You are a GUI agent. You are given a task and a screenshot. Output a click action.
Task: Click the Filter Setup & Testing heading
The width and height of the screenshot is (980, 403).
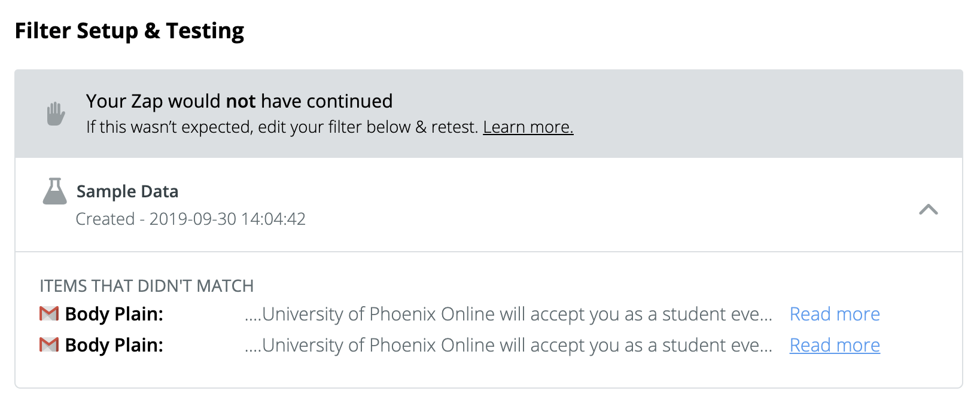pos(129,30)
